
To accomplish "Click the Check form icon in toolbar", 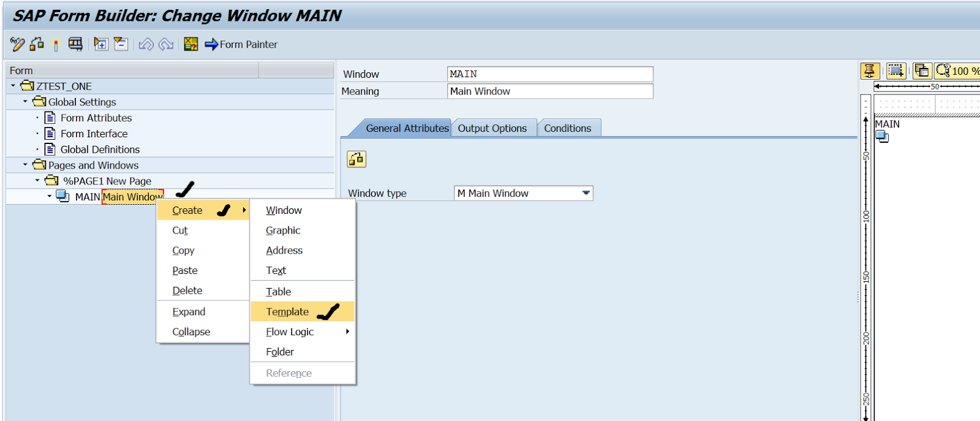I will coord(37,44).
